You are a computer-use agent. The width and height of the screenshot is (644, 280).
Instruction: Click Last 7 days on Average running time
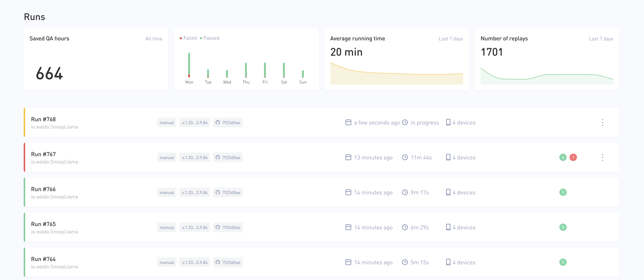click(451, 39)
